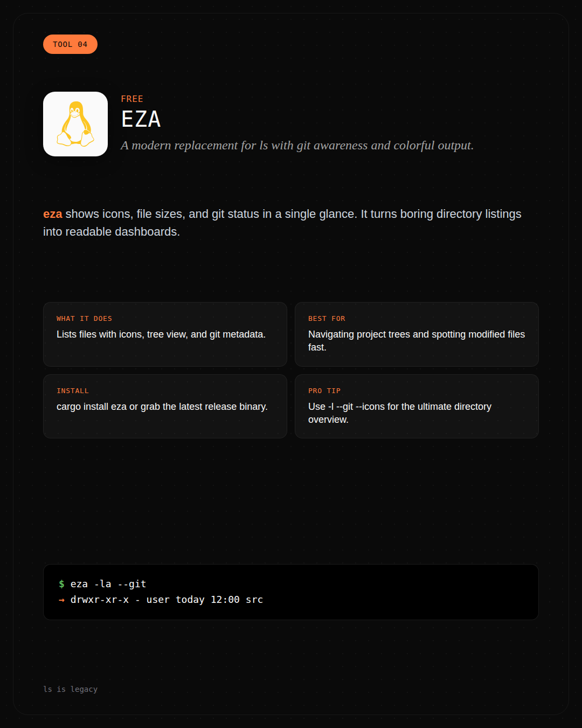Screen dimensions: 582x728
Task: Open the INSTALL card
Action: tap(165, 406)
